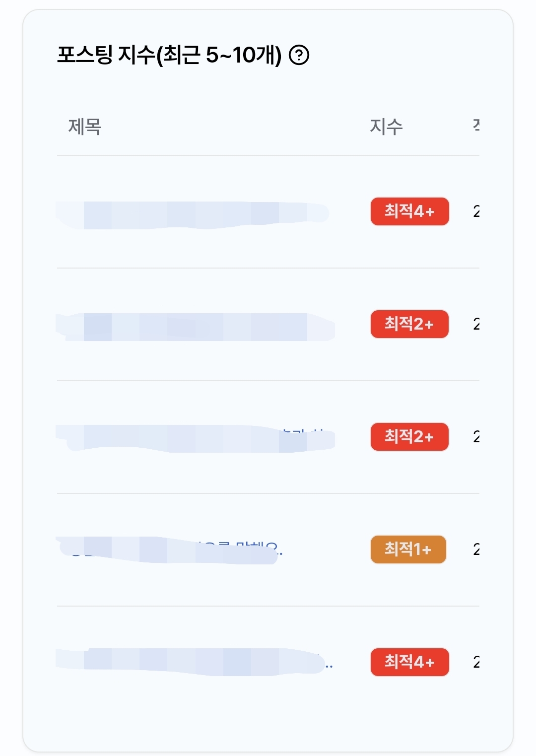
Task: Click the cut-off value right of the 최적1+ badge
Action: [476, 550]
